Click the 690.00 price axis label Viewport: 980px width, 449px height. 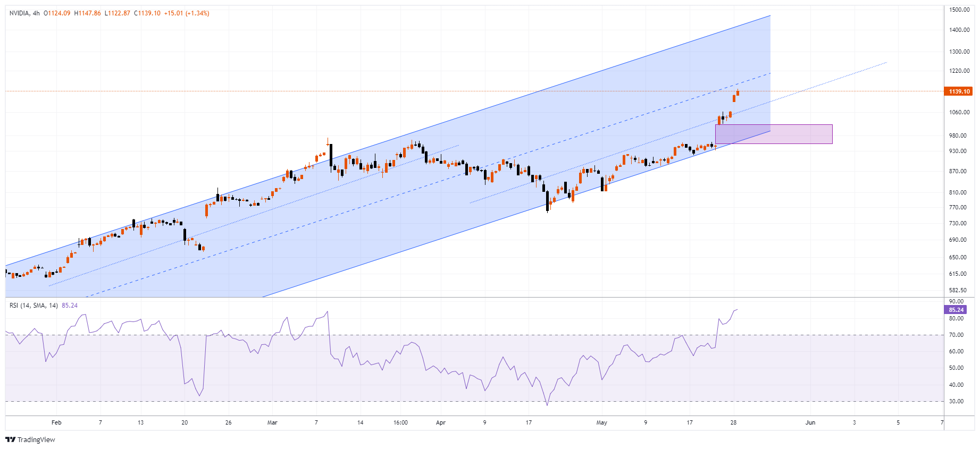(x=958, y=240)
